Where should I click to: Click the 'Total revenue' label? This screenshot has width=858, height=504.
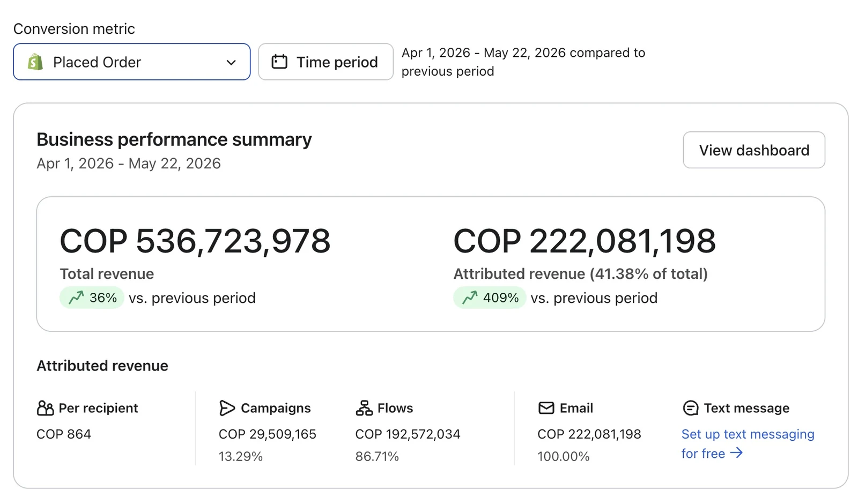point(107,274)
